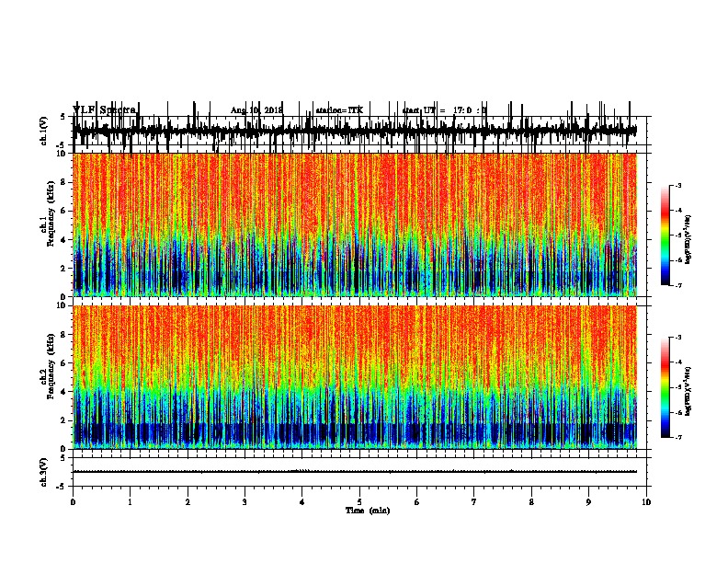This screenshot has width=728, height=563.
Task: Click the ch.1 color bar log(PSD) unit label
Action: pyautogui.click(x=688, y=239)
